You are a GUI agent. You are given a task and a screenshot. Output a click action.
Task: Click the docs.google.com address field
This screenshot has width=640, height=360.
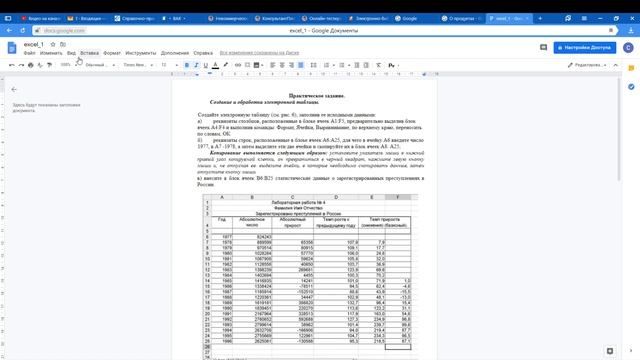pos(64,31)
